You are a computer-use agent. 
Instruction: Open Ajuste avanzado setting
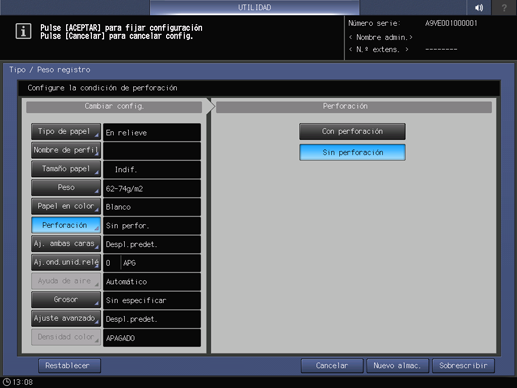coord(66,318)
